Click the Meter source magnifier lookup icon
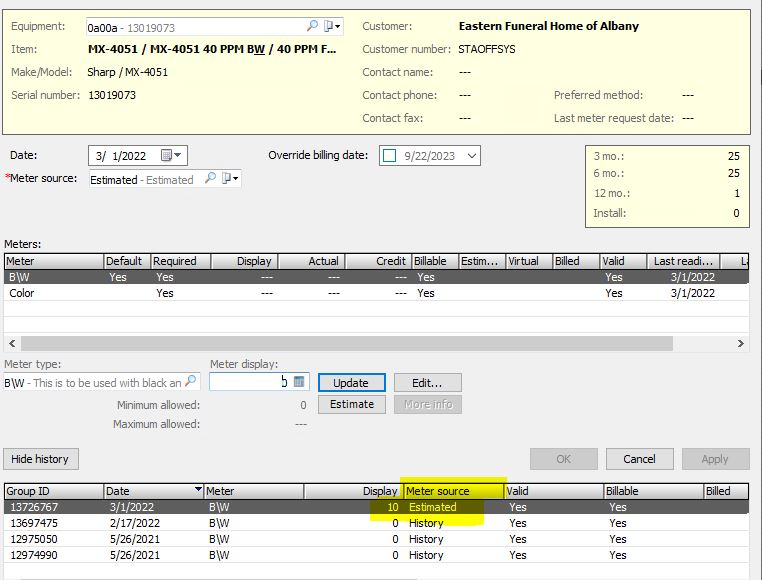762x580 pixels. [x=210, y=178]
